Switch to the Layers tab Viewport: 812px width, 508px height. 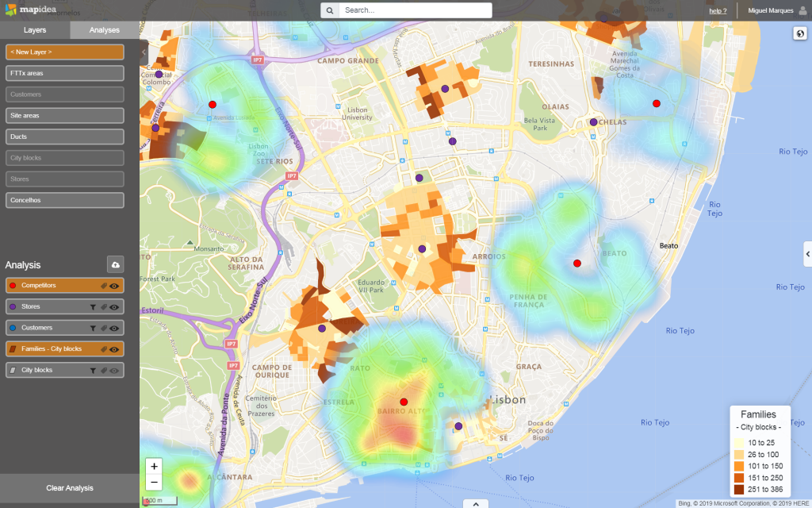pos(35,30)
